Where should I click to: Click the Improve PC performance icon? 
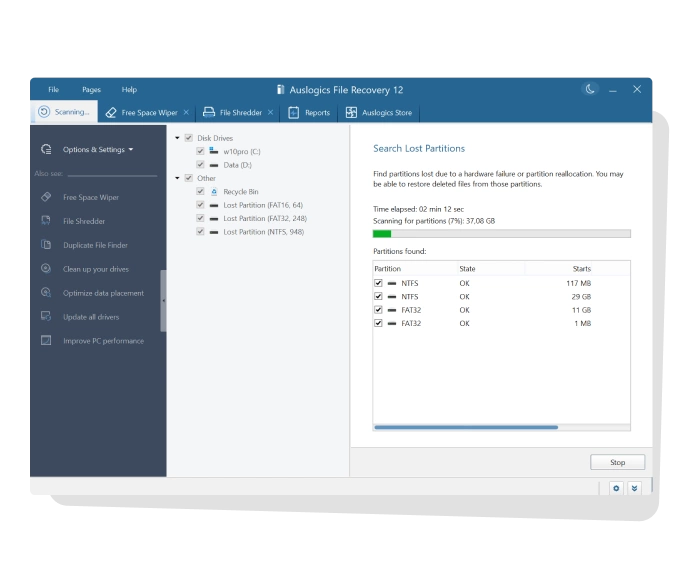point(46,340)
